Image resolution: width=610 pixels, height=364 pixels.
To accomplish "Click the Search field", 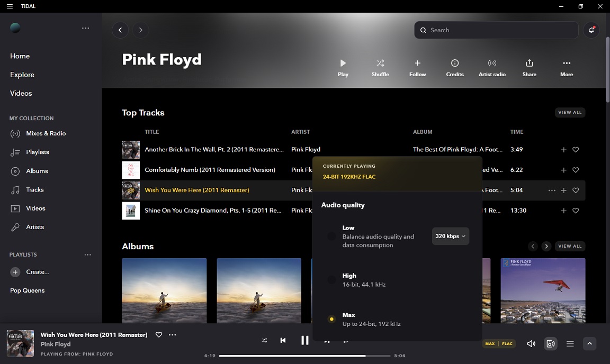I will [x=496, y=30].
